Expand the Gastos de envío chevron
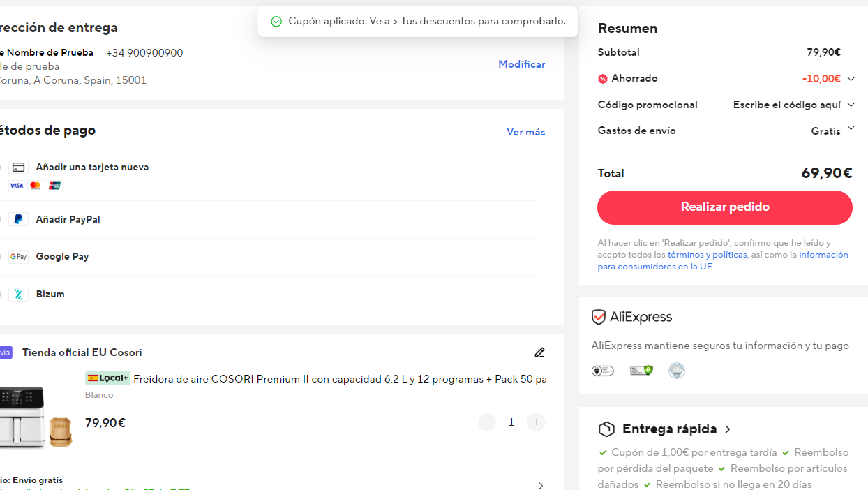The image size is (868, 490). coord(851,128)
